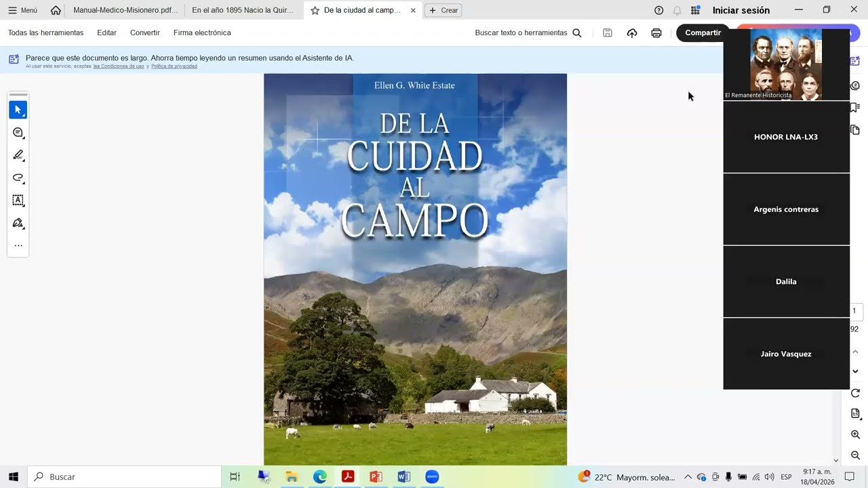Open PowerPoint from the taskbar
Screen dimensions: 868x488
[x=376, y=476]
